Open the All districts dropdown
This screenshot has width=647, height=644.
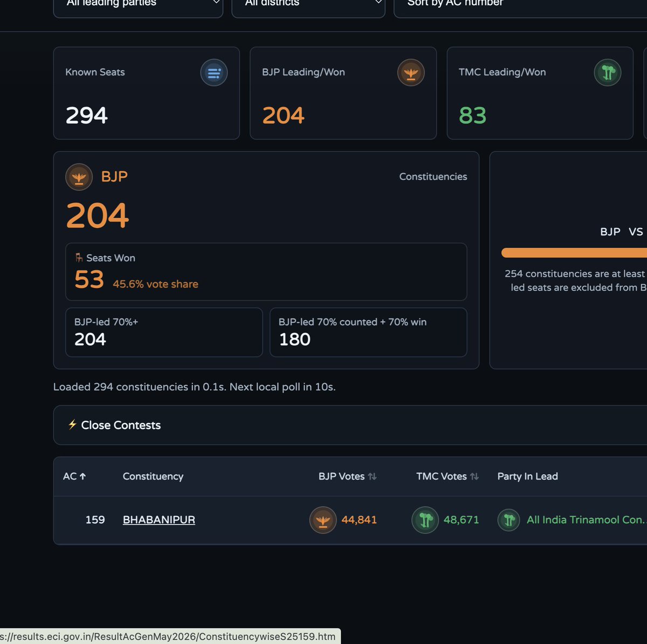point(308,5)
